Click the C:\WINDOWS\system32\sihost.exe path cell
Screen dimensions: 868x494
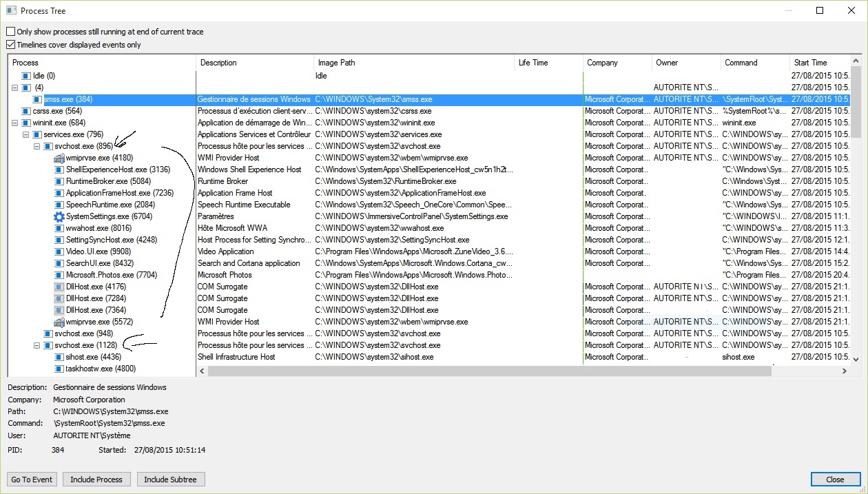point(374,357)
